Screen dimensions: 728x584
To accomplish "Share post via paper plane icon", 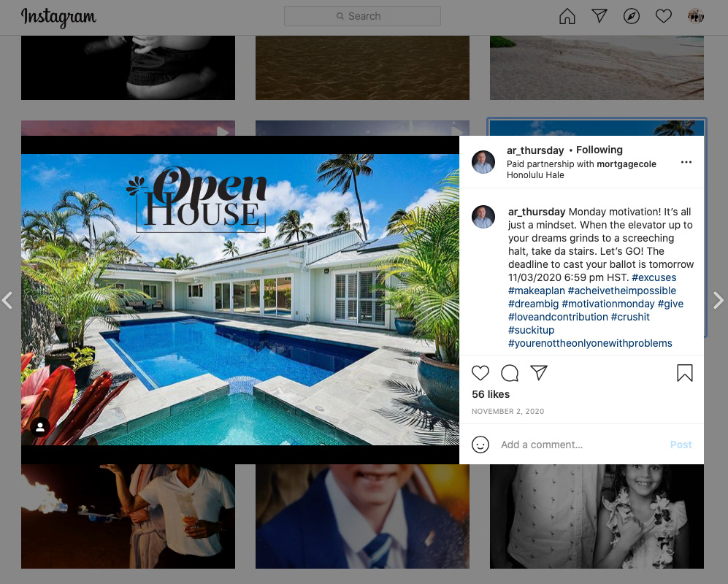I will tap(539, 373).
